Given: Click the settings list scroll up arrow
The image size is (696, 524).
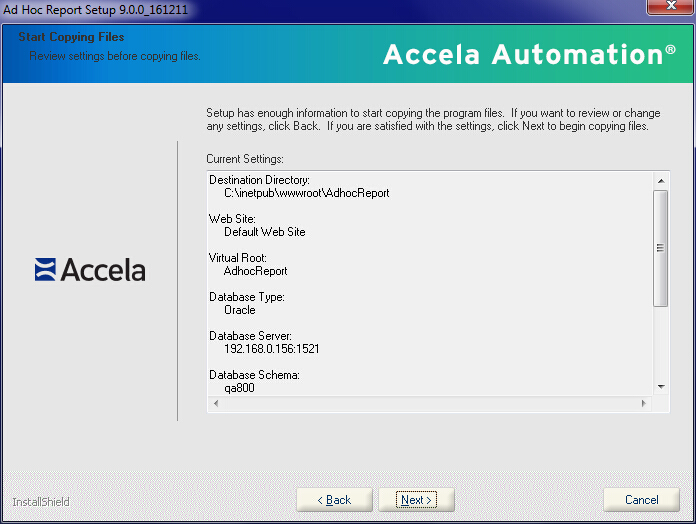Looking at the screenshot, I should click(660, 180).
